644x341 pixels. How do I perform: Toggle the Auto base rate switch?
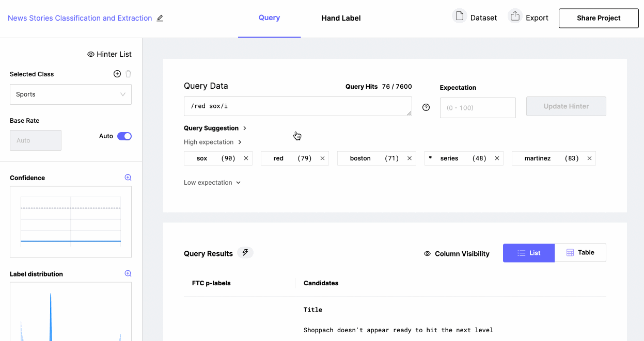[124, 136]
